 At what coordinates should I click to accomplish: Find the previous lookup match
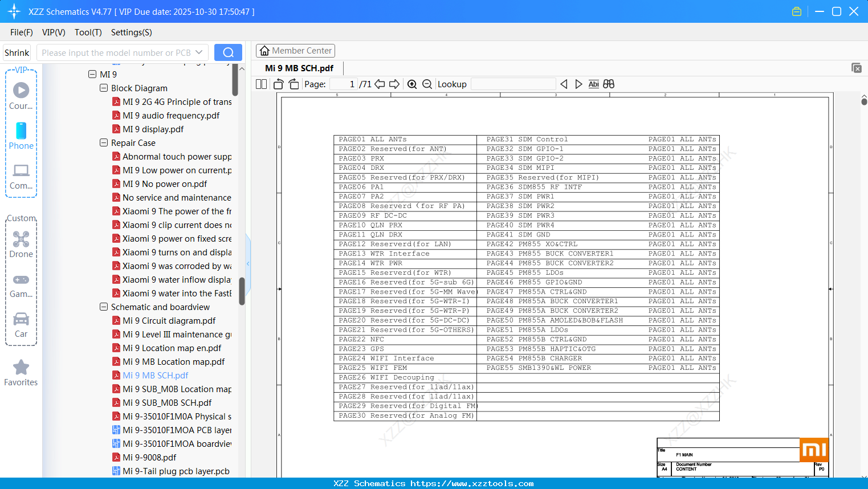(564, 84)
